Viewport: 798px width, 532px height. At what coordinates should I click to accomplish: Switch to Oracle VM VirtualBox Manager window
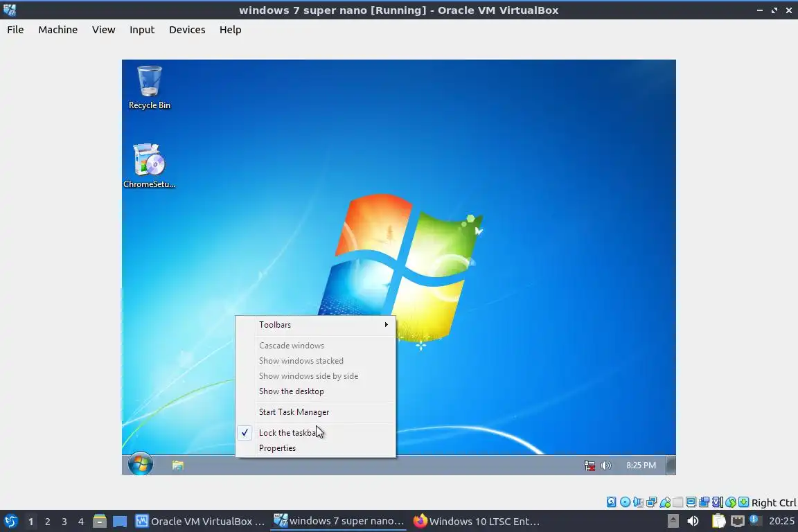[x=200, y=522]
